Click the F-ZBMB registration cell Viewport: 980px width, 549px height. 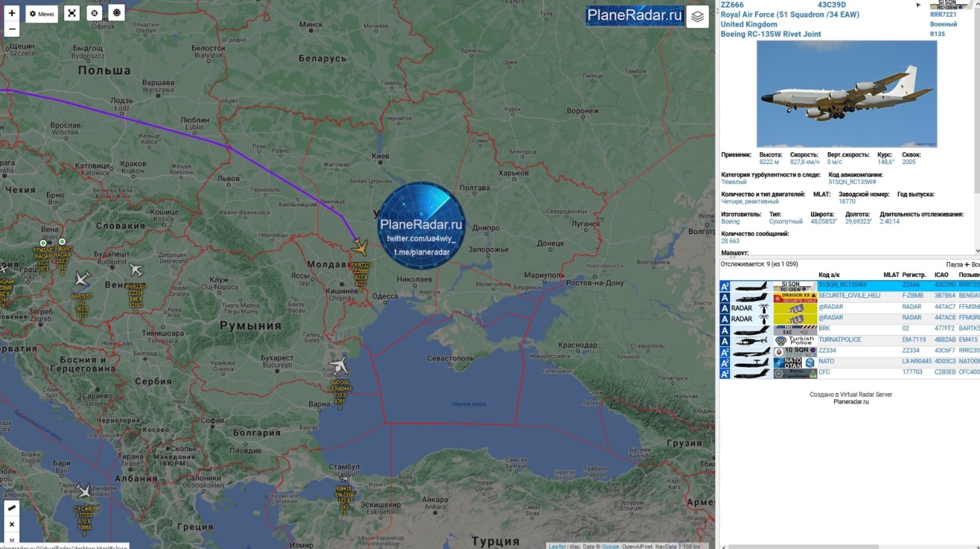913,296
